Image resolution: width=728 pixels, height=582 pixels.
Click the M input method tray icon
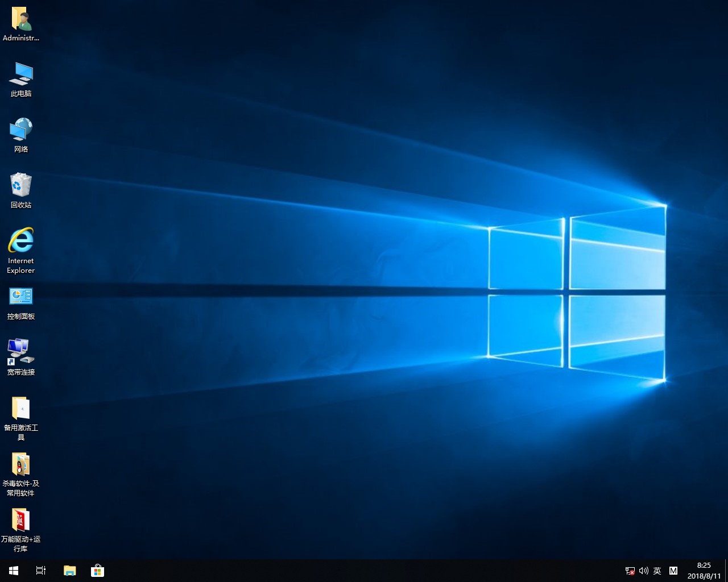pos(673,571)
